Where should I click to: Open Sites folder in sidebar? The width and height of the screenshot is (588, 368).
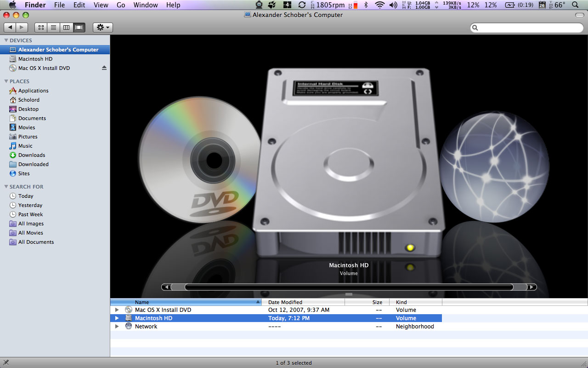(55, 173)
